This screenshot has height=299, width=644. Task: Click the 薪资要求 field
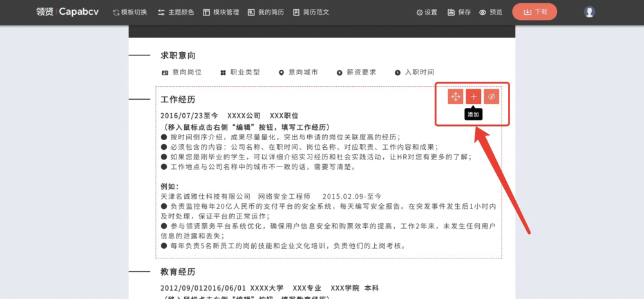pos(357,72)
